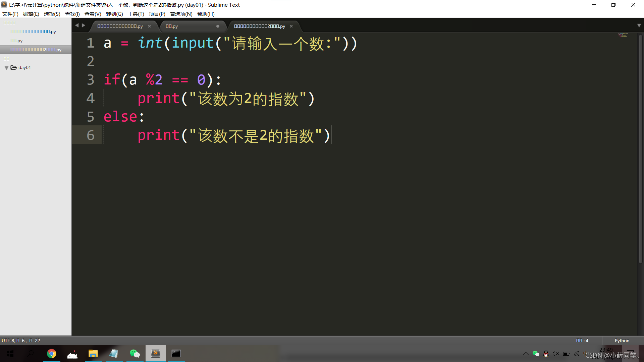Restore down the Sublime Text window

click(x=613, y=5)
